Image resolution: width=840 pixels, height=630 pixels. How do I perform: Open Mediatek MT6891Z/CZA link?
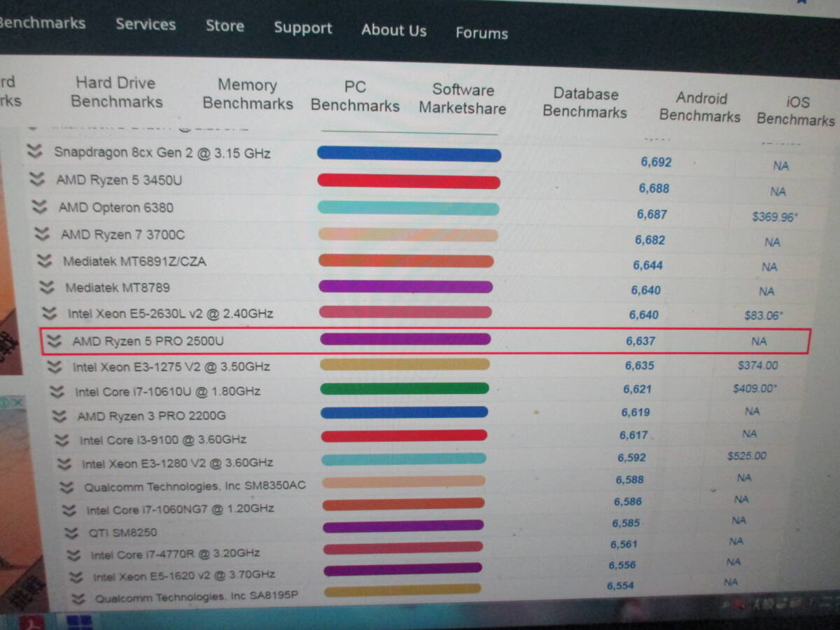(134, 261)
